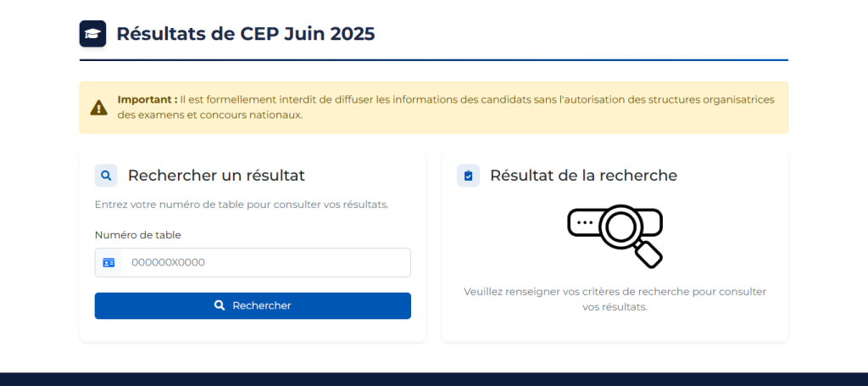Click the blue divider line below the title

click(434, 60)
